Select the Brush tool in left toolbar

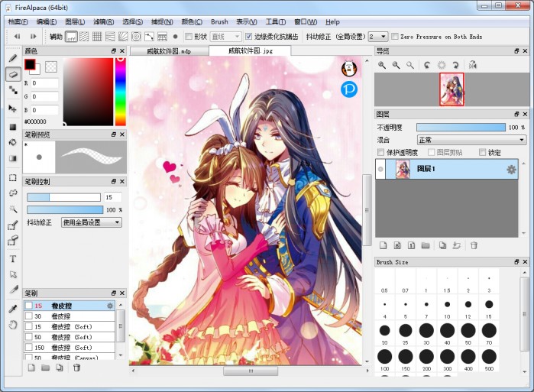pos(12,58)
